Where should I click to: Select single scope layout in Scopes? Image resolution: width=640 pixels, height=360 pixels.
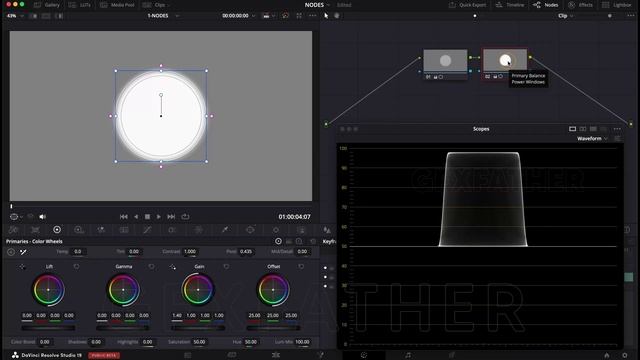572,129
